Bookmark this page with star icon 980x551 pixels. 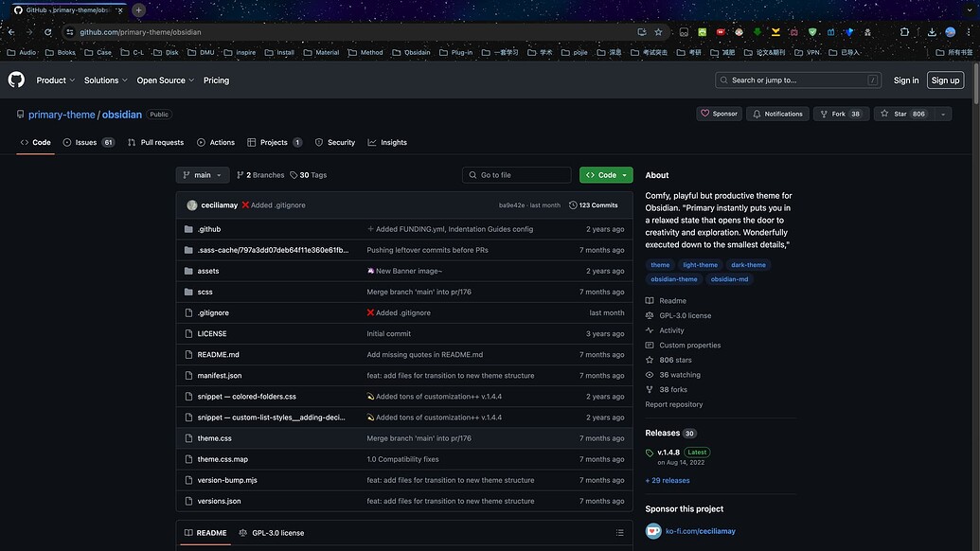[658, 31]
